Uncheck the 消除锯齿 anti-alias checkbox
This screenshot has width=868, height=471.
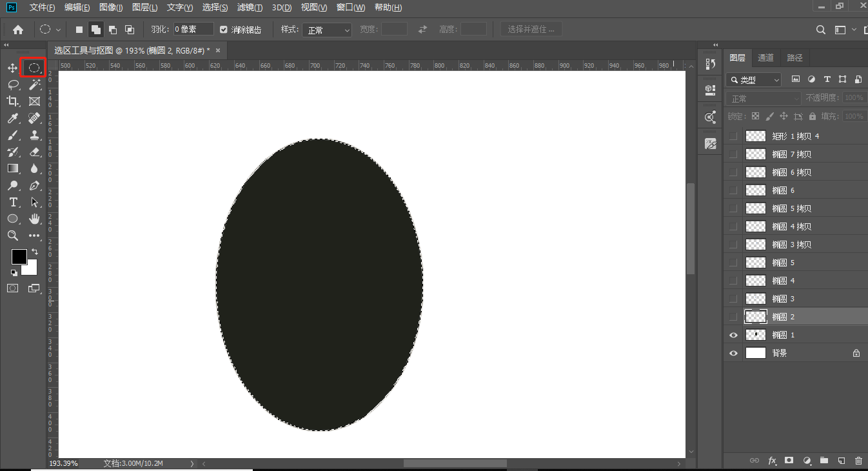pos(224,30)
